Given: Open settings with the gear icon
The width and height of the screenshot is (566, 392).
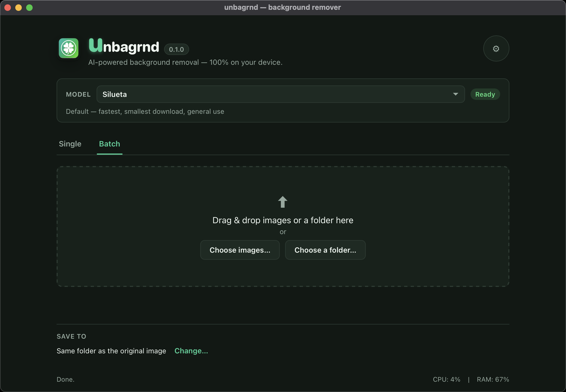Looking at the screenshot, I should (496, 49).
